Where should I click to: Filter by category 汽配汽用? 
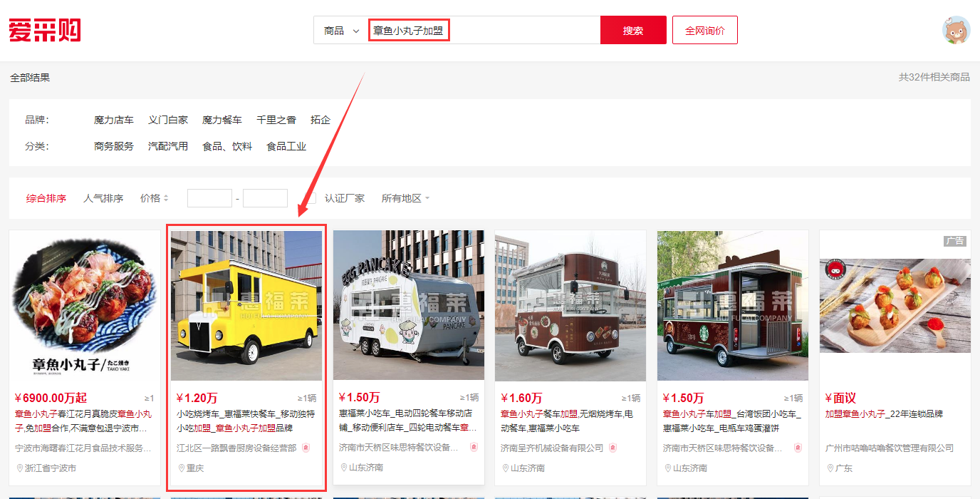click(168, 146)
